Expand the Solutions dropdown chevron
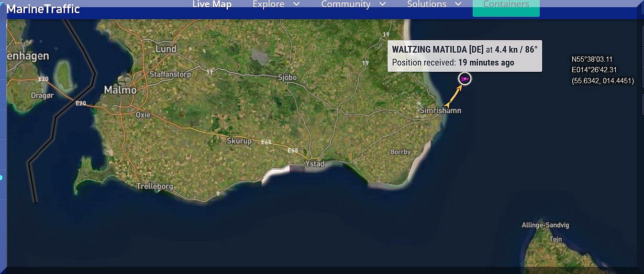Screen dimensions: 644x274 [x=458, y=4]
